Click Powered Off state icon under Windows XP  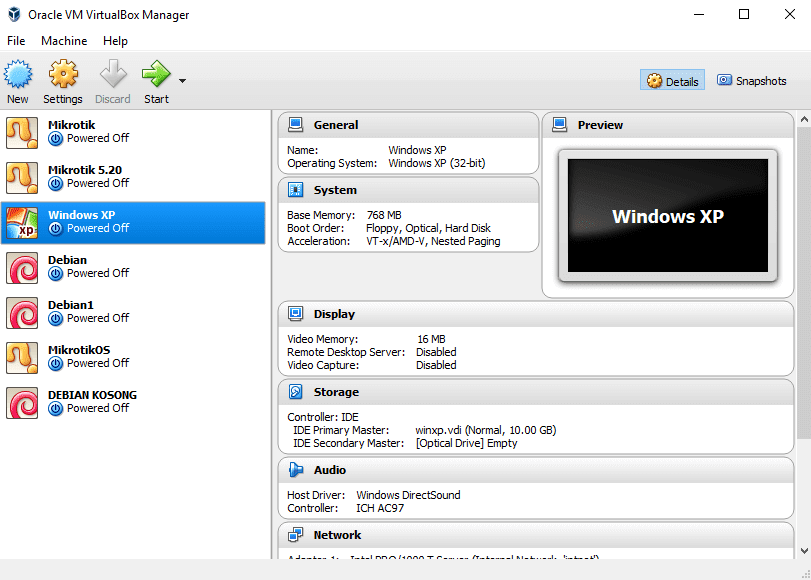55,229
